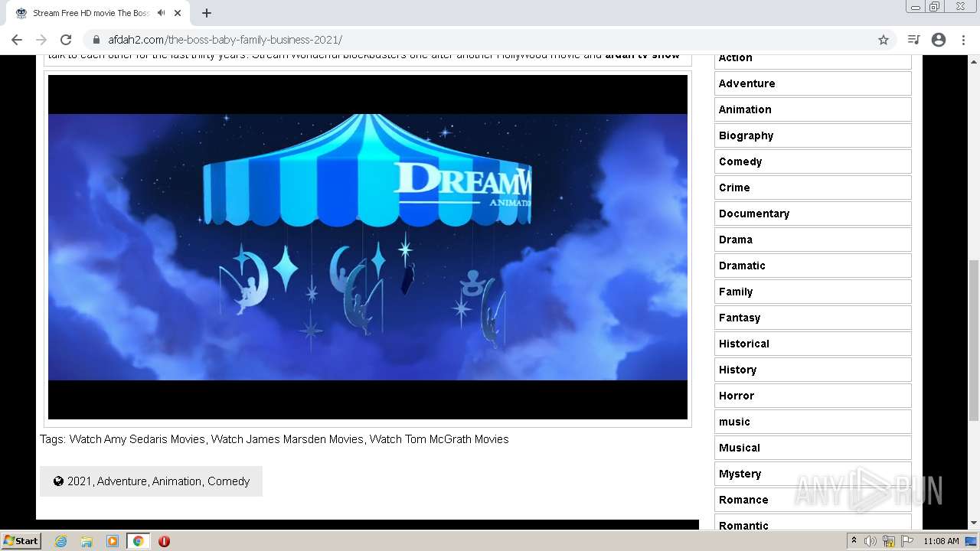Open the Documentary category
The height and width of the screenshot is (551, 980).
pyautogui.click(x=813, y=214)
